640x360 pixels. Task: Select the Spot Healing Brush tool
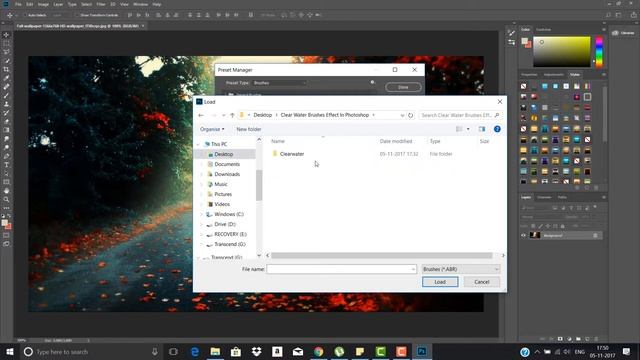pyautogui.click(x=6, y=87)
